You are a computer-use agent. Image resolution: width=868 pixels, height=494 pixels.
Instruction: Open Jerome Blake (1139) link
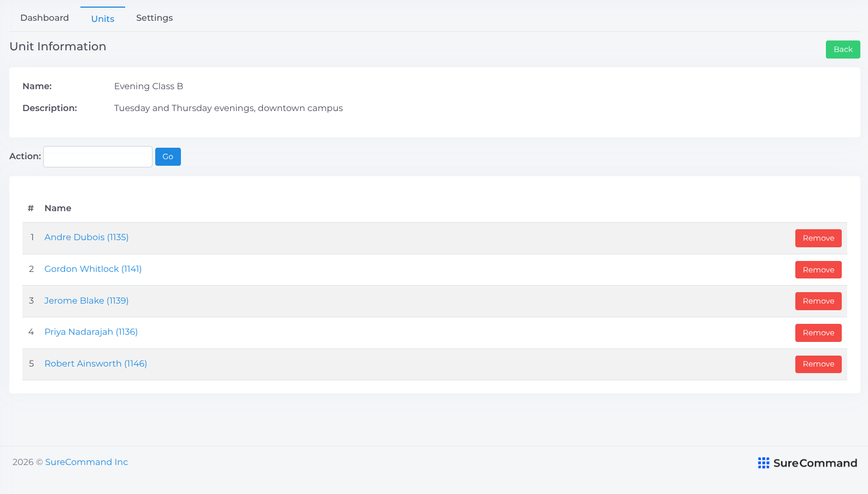[86, 301]
